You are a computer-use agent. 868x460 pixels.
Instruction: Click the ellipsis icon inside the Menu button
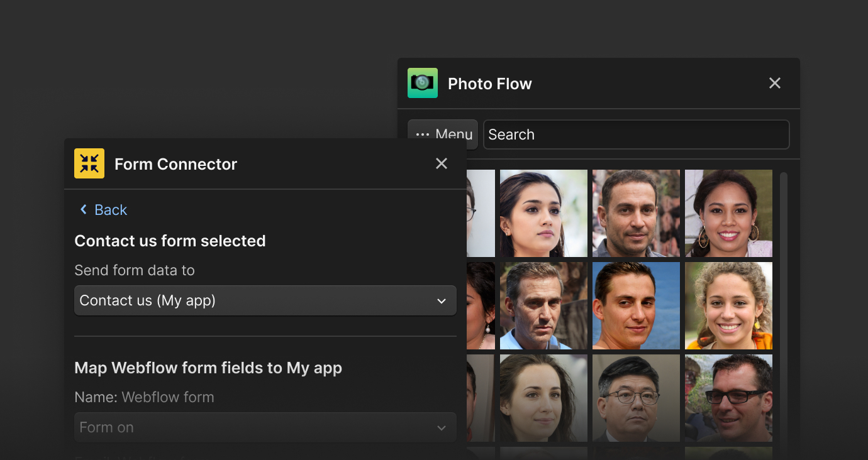[423, 134]
